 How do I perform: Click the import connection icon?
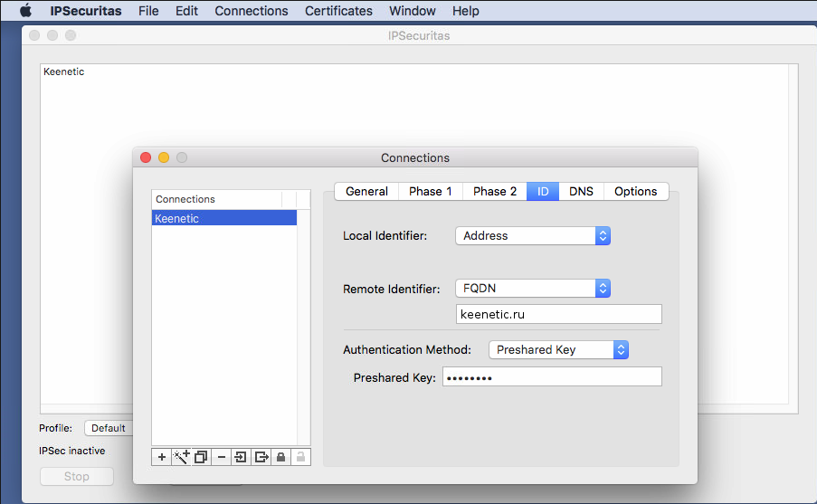click(241, 457)
